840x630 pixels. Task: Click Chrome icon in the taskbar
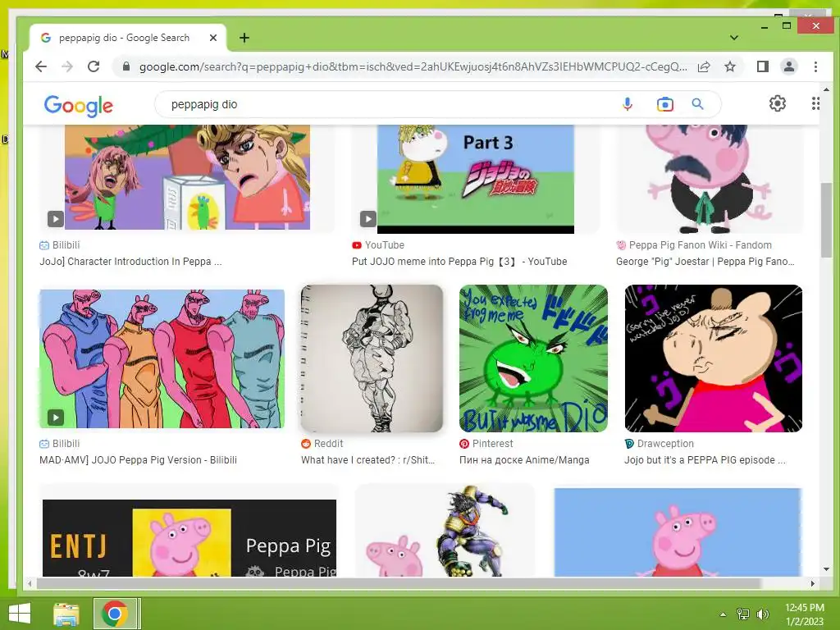click(115, 614)
